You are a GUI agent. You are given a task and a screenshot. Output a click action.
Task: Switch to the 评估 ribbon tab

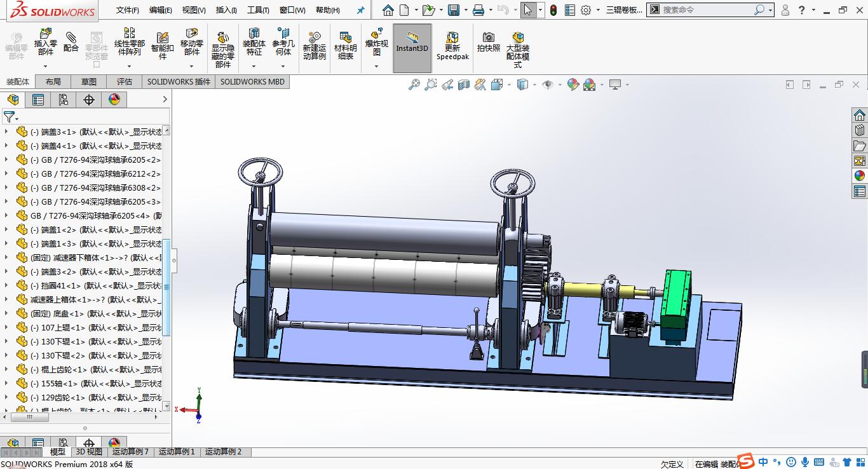(124, 81)
